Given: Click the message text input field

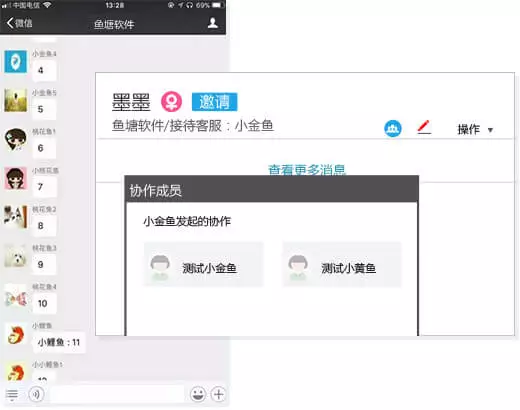Looking at the screenshot, I should [x=117, y=395].
